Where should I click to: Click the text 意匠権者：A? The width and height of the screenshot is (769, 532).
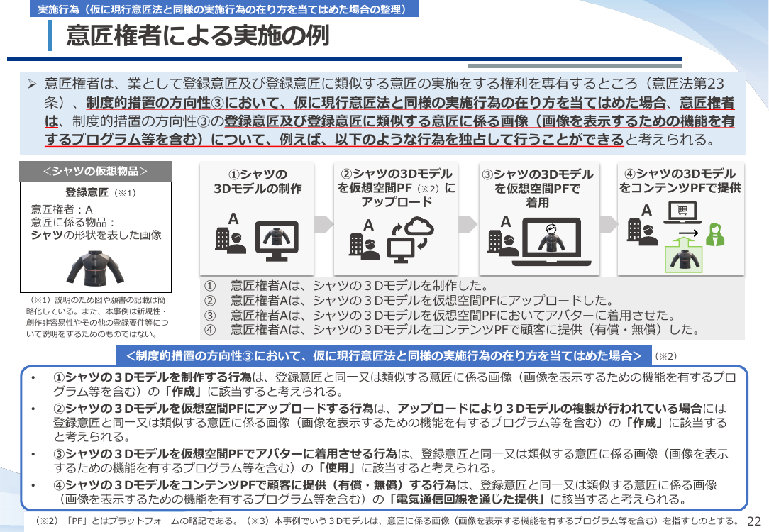[62, 210]
